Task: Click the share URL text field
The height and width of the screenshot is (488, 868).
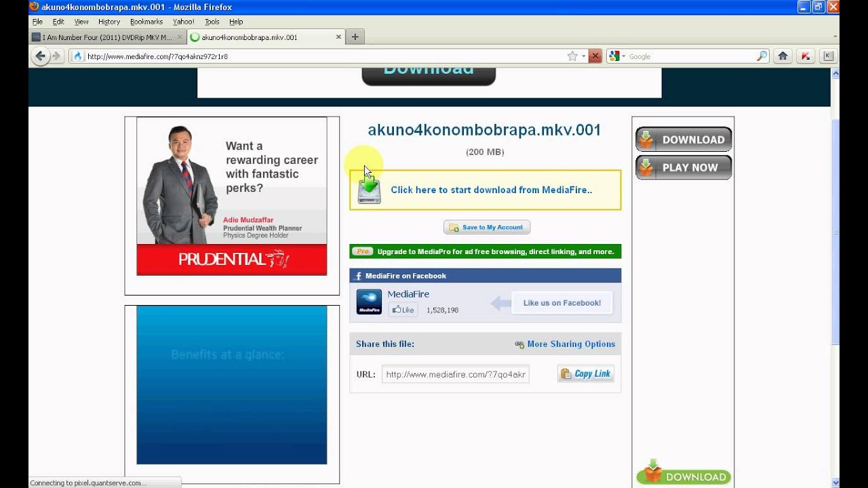Action: click(456, 374)
